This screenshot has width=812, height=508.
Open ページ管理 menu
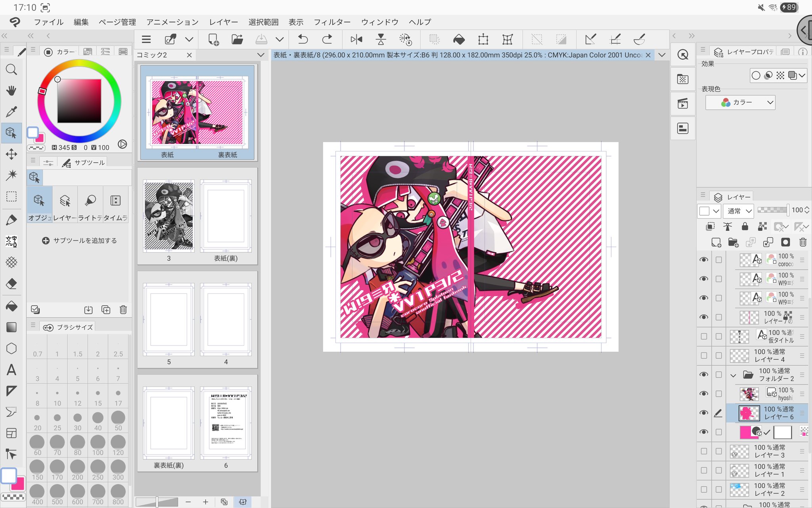pos(117,22)
